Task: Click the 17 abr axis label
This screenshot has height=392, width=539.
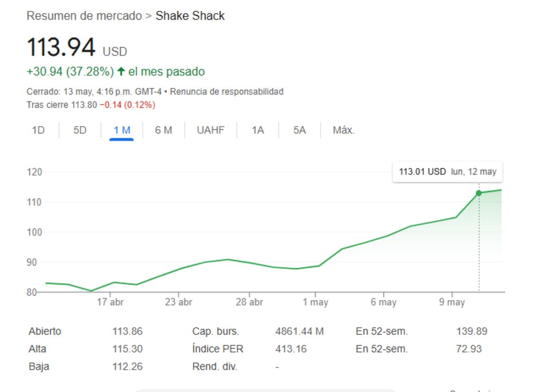Action: pos(110,302)
